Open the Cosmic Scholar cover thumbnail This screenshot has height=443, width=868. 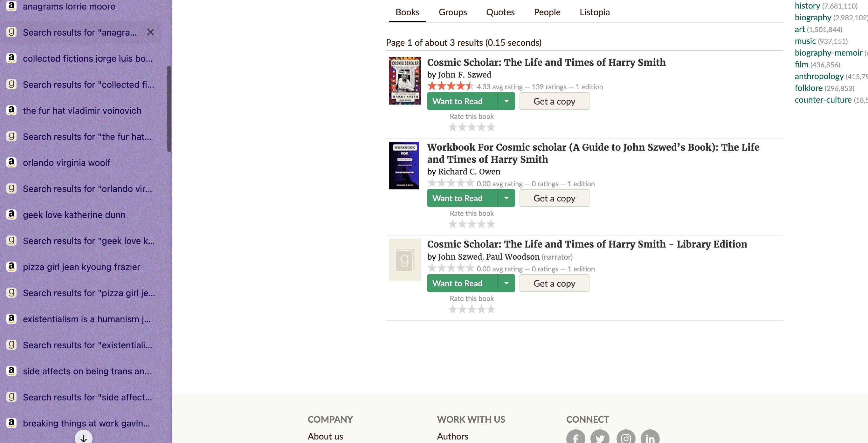(405, 80)
